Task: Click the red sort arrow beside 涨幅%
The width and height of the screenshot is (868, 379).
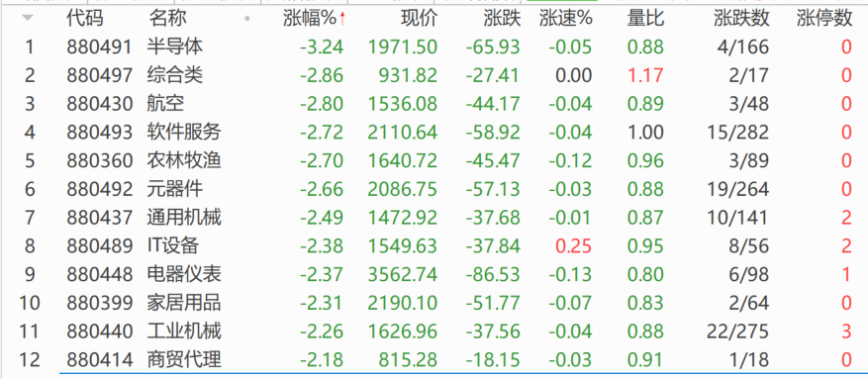Action: coord(342,20)
